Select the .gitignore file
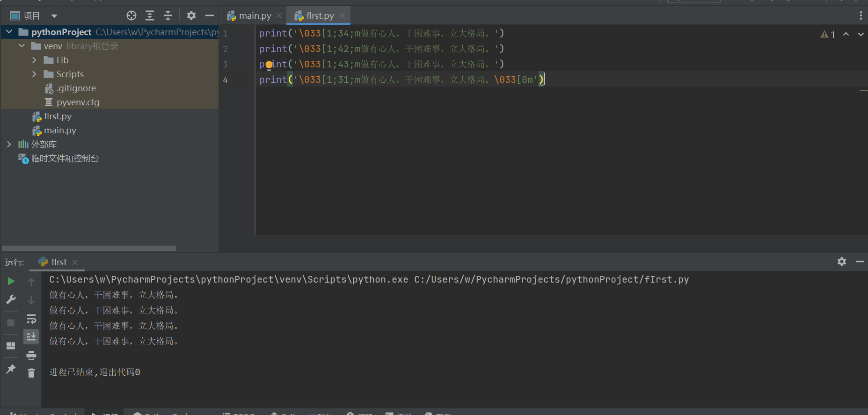This screenshot has height=415, width=868. coord(70,88)
